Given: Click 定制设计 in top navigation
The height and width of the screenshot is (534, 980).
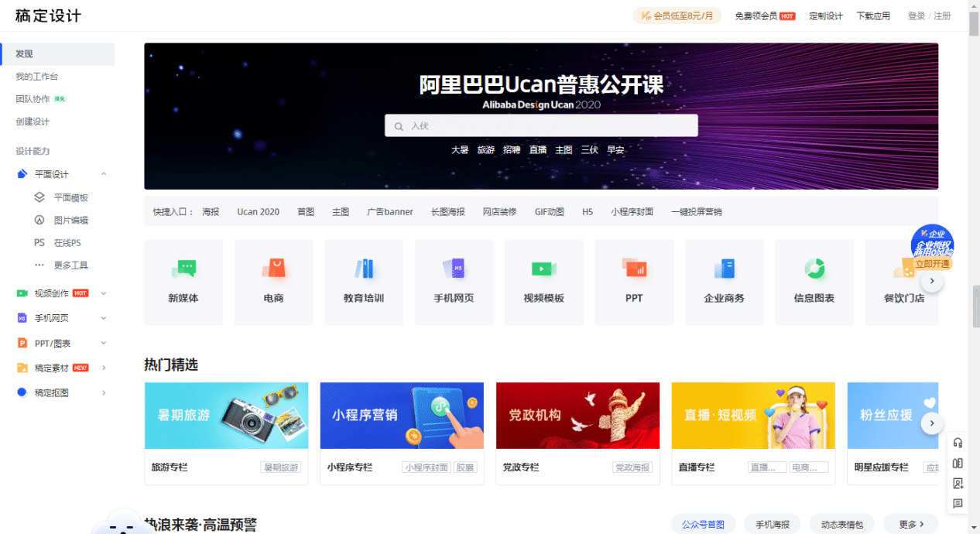Looking at the screenshot, I should coord(826,15).
